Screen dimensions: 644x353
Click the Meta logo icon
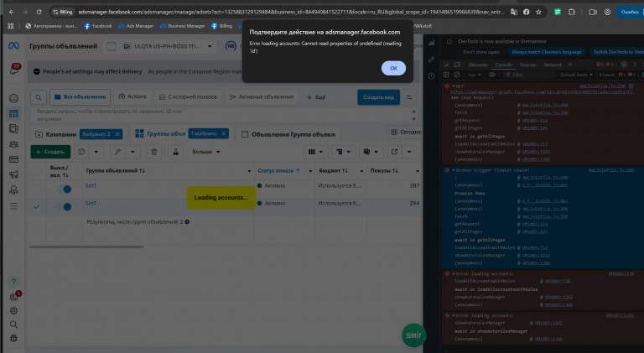(x=13, y=46)
